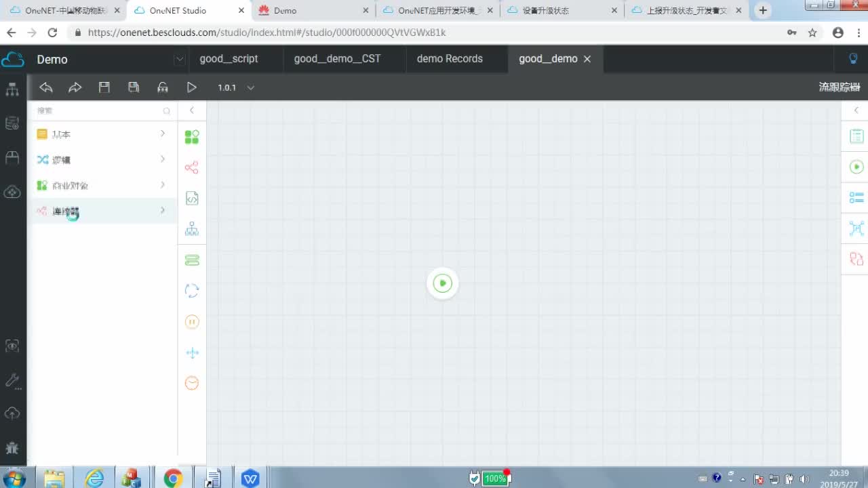Expand the category with the pink share icon
The height and width of the screenshot is (488, 868).
[102, 211]
